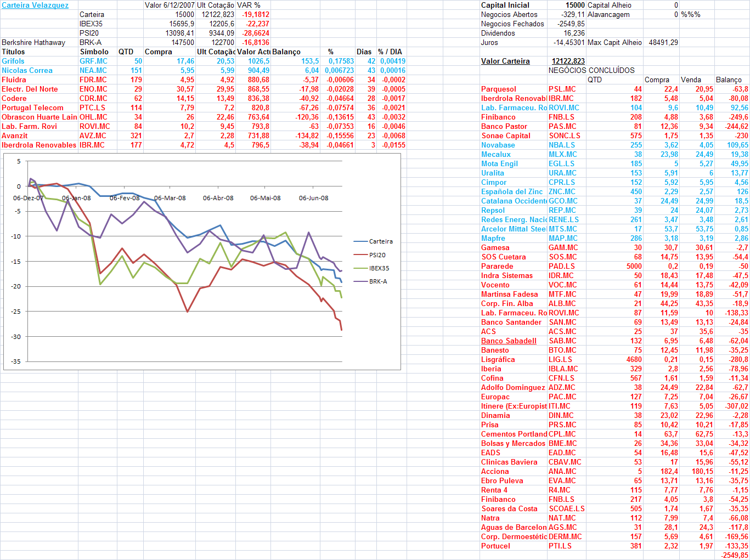Screen dimensions: 750x560
Task: Click the AVZ.MC symbol cell
Action: click(93, 136)
